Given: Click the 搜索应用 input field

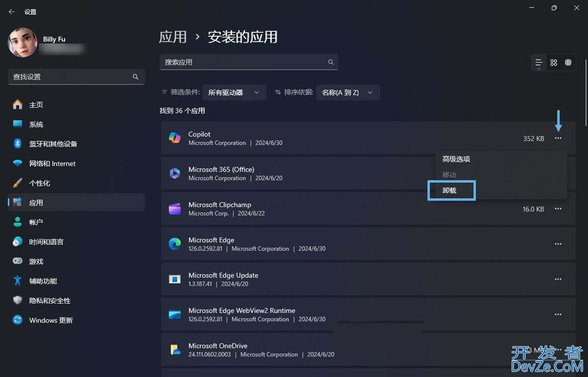Looking at the screenshot, I should coord(249,62).
